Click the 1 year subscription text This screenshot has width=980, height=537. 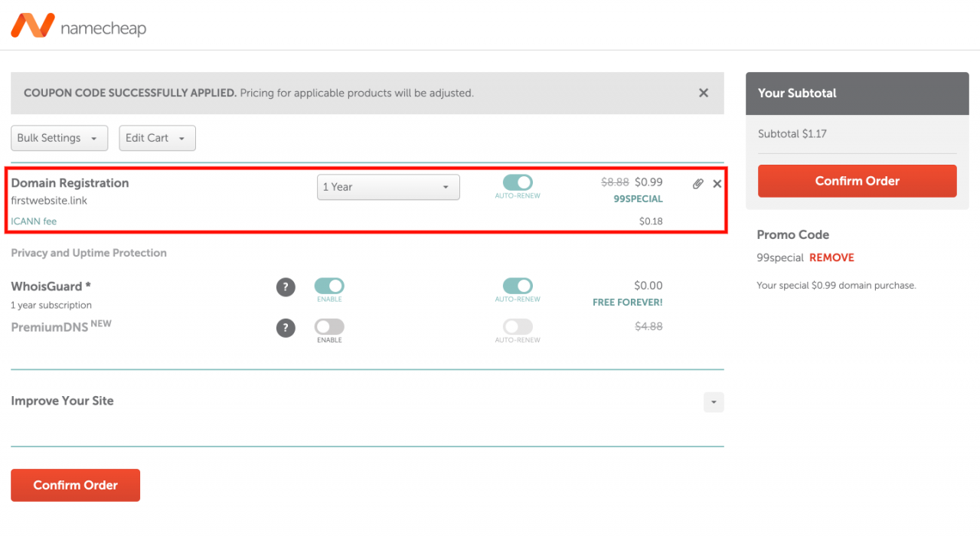pos(51,305)
